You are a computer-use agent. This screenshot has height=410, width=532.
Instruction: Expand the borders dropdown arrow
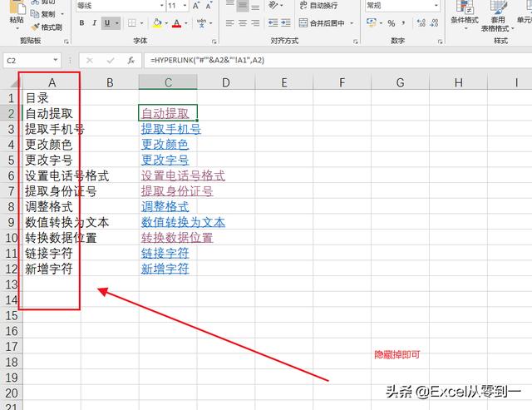coord(142,23)
